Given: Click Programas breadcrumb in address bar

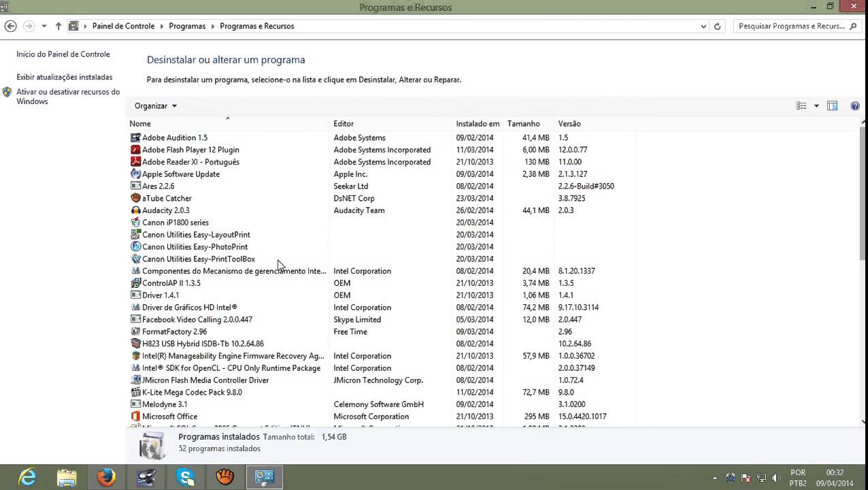Looking at the screenshot, I should click(187, 26).
